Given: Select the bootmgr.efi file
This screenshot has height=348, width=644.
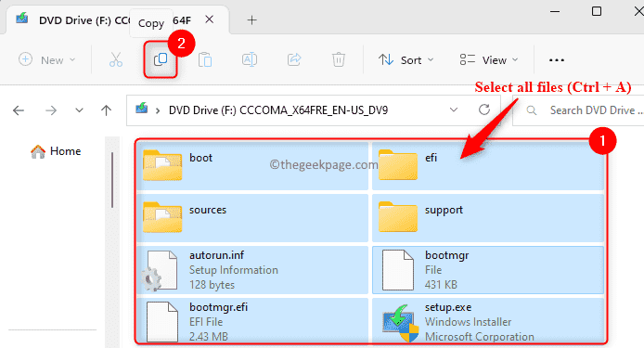Looking at the screenshot, I should 252,320.
